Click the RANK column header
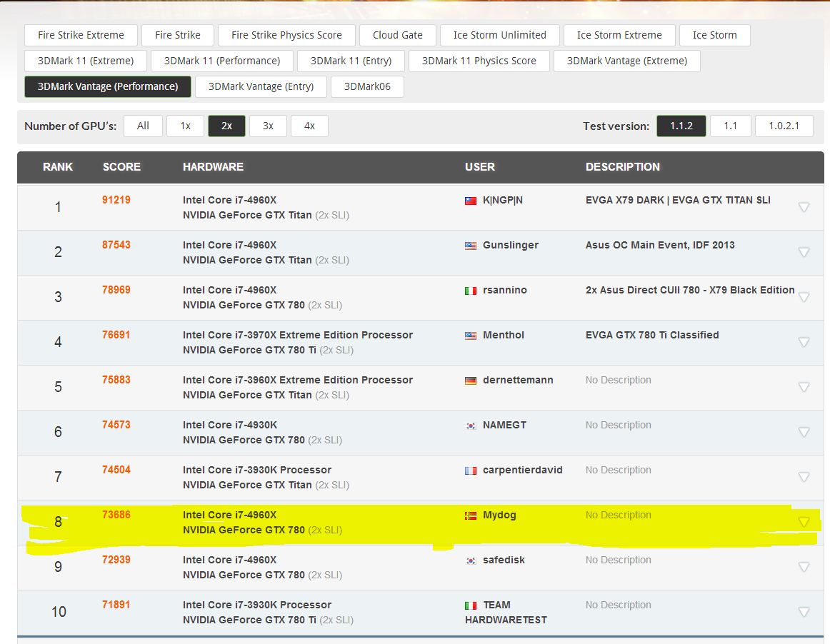Image resolution: width=830 pixels, height=644 pixels. [x=58, y=167]
